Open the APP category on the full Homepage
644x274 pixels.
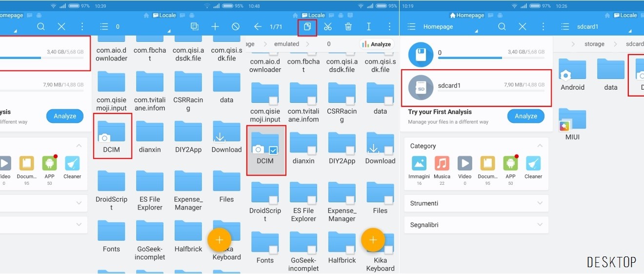click(510, 163)
